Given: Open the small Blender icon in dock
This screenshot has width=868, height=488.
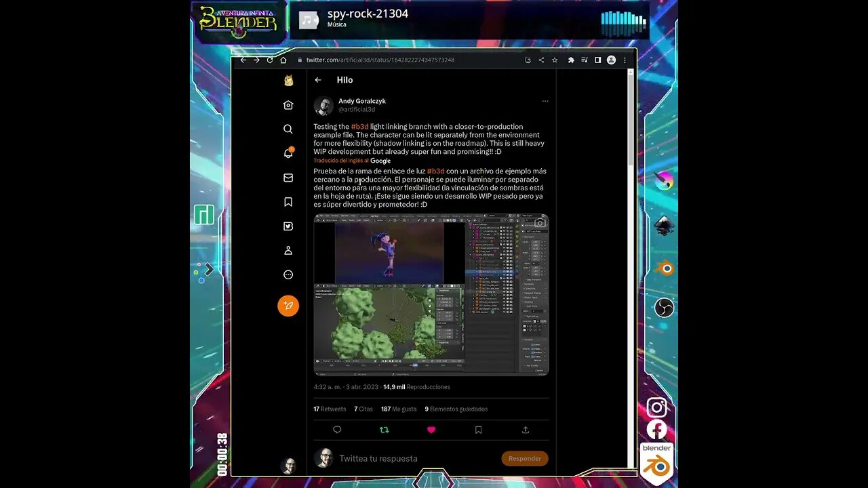Looking at the screenshot, I should point(665,268).
